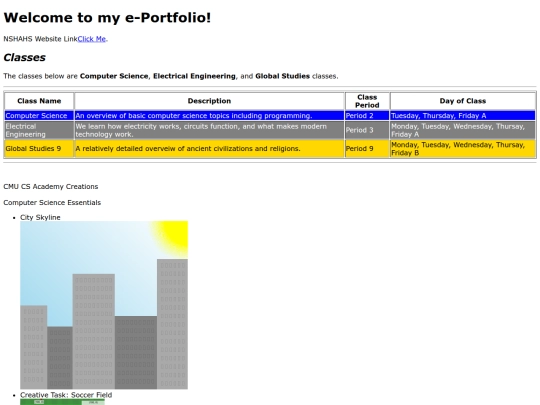Select the 'Electrical Engineering' table cell
This screenshot has width=540, height=405.
coord(39,130)
